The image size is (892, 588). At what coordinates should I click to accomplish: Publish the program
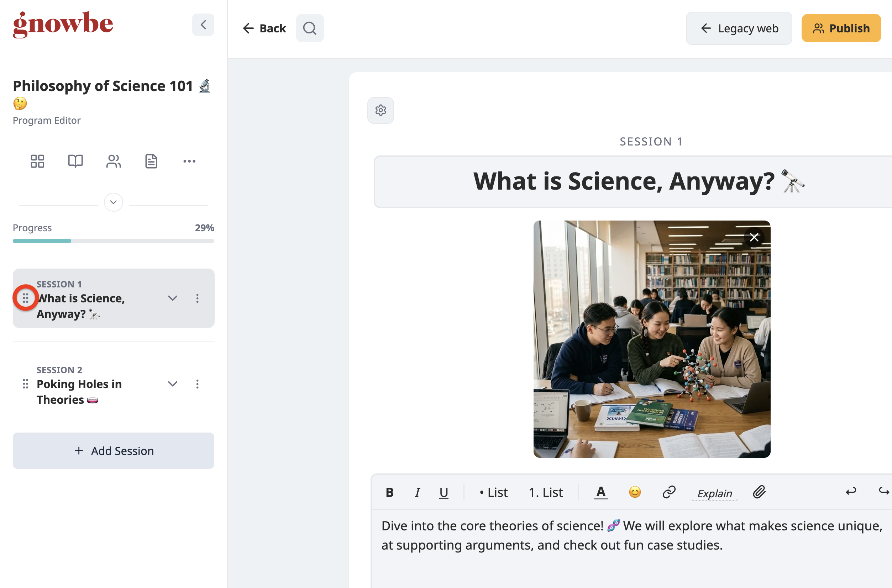tap(841, 28)
